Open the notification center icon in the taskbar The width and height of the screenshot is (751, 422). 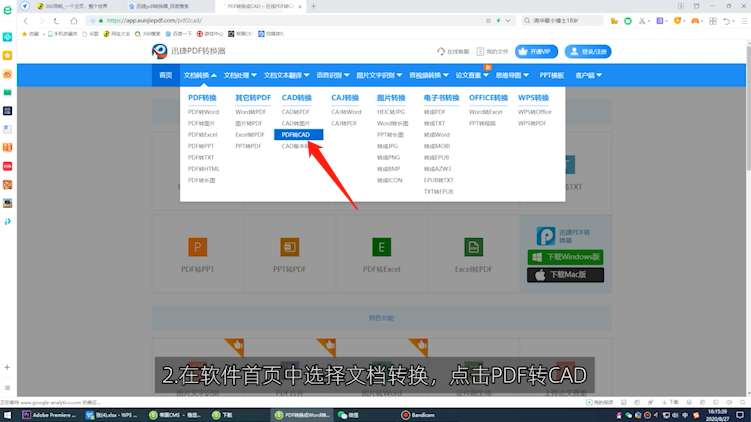(x=740, y=415)
